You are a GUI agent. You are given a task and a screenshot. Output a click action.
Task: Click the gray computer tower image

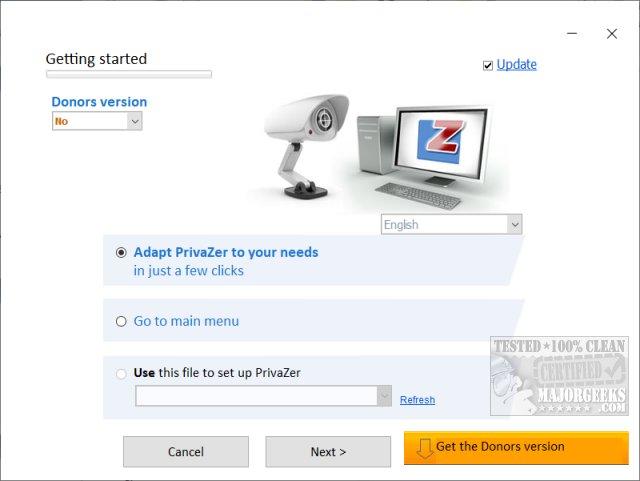(x=374, y=145)
